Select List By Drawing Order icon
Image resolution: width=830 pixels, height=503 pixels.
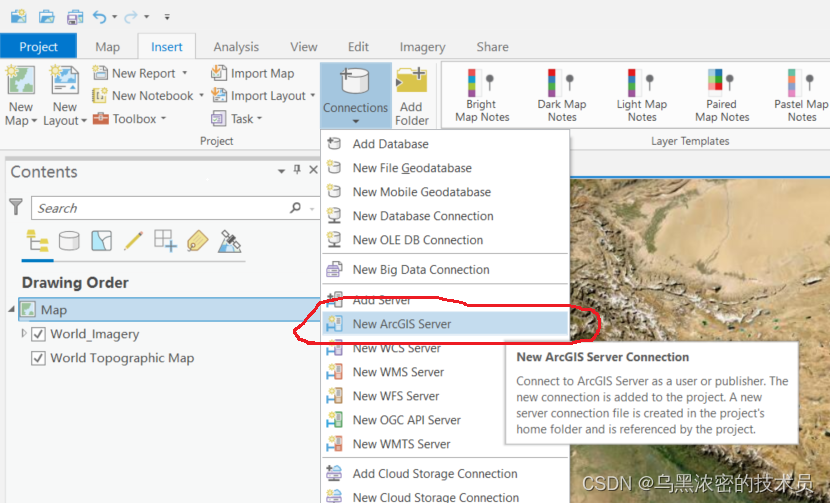38,242
